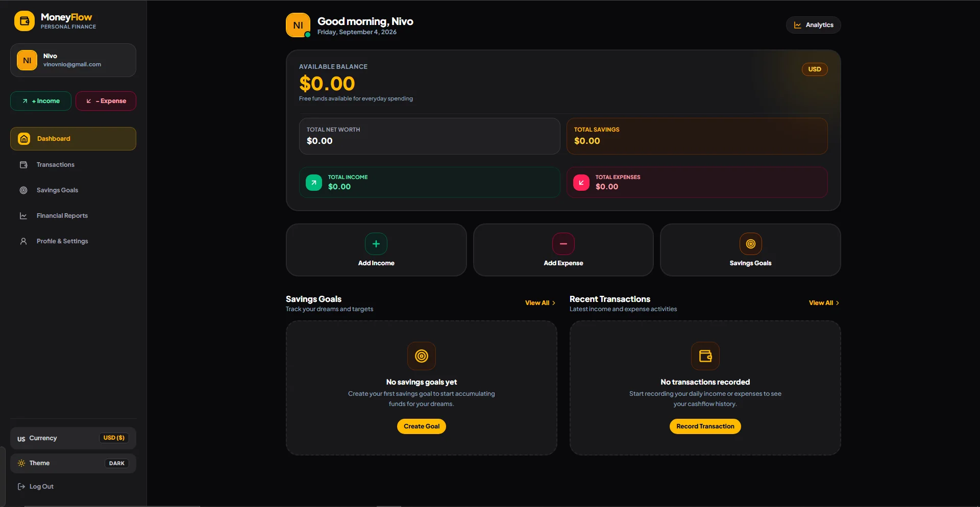Click the Profile & Settings person icon

(23, 241)
